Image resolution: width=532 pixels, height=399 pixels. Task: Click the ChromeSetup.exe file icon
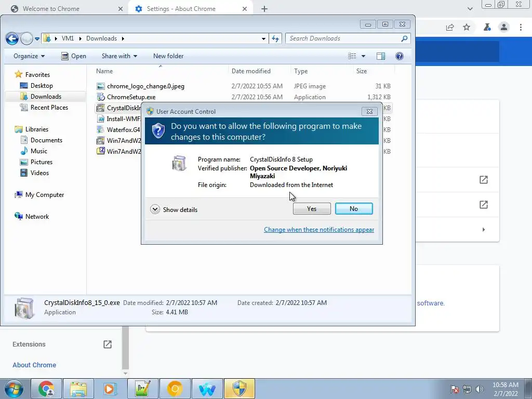101,97
